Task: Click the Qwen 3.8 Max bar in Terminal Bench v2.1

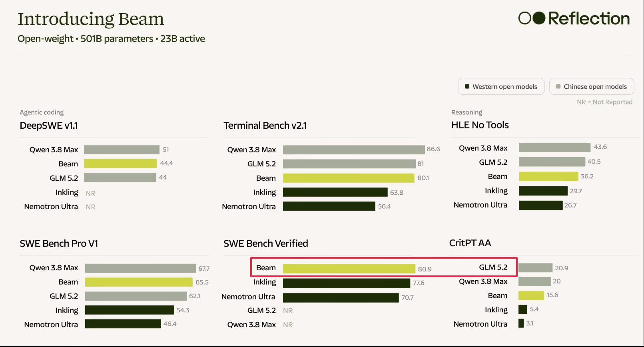Action: pos(354,150)
